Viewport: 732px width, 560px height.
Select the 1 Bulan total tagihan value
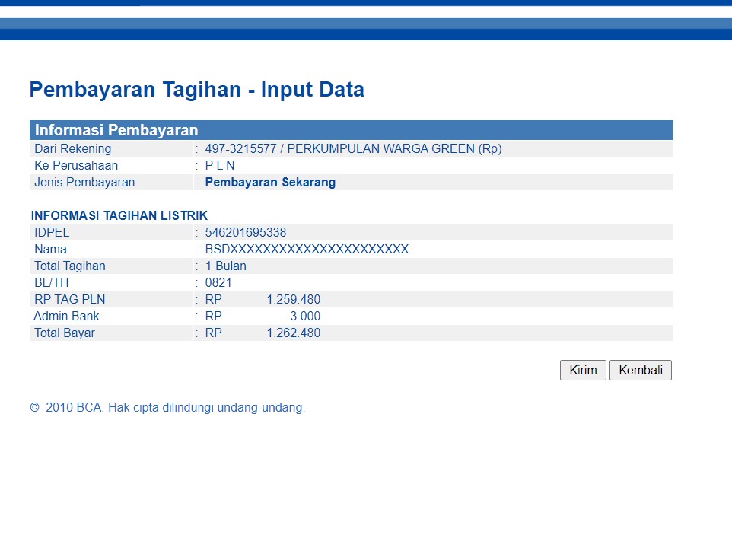point(226,266)
